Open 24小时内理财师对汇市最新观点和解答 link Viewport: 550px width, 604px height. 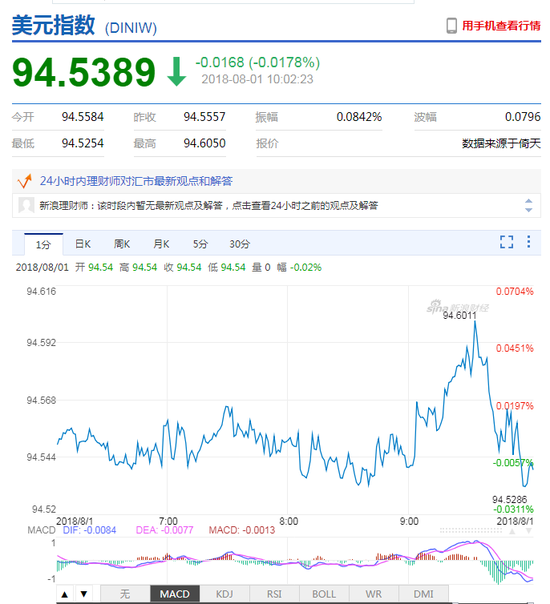click(136, 181)
